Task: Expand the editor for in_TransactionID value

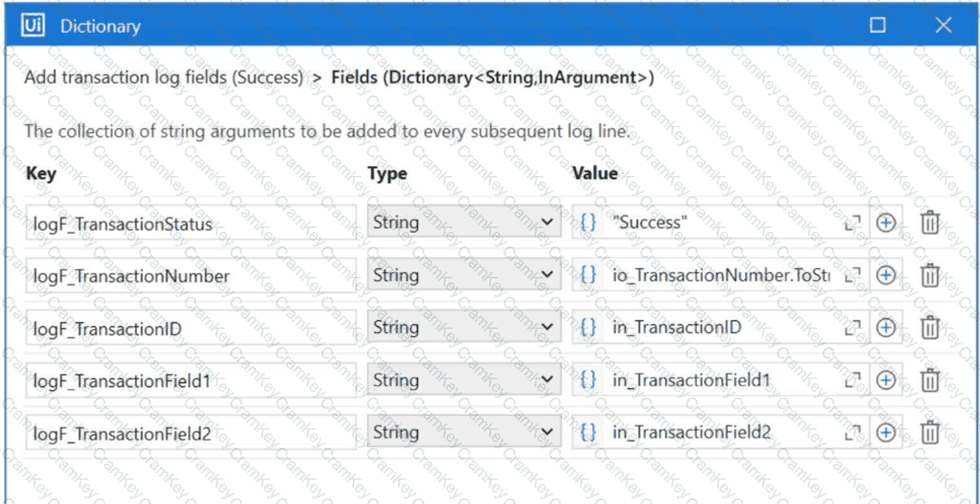Action: [853, 328]
